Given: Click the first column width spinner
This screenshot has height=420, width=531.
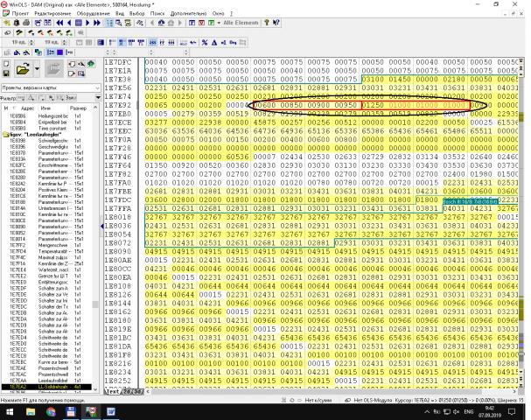Looking at the screenshot, I should click(31, 42).
